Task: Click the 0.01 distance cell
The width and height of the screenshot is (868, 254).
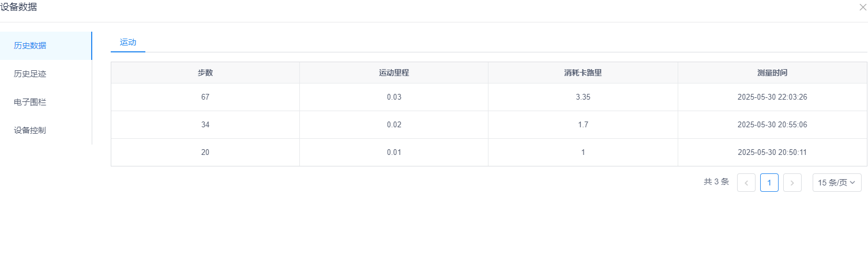Action: click(394, 153)
